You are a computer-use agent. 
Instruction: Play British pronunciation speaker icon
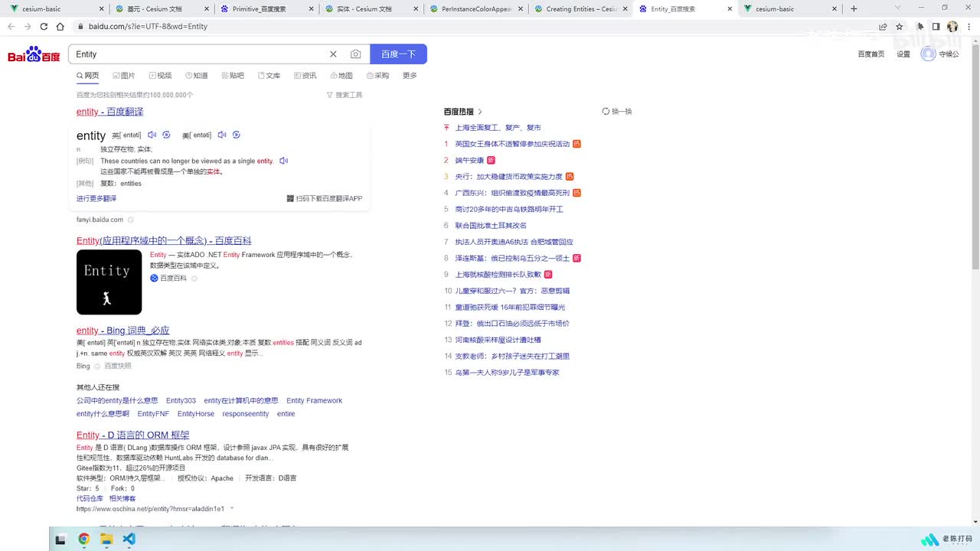(152, 135)
